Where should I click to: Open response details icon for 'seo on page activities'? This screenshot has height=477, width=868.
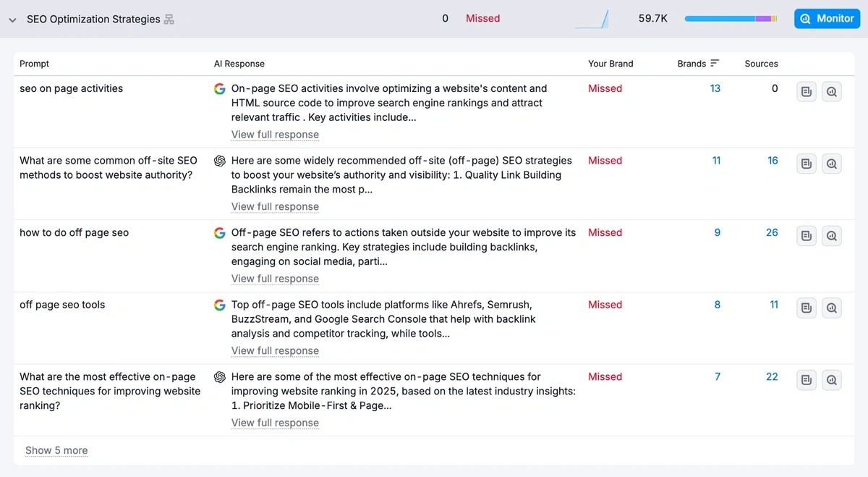pos(807,92)
